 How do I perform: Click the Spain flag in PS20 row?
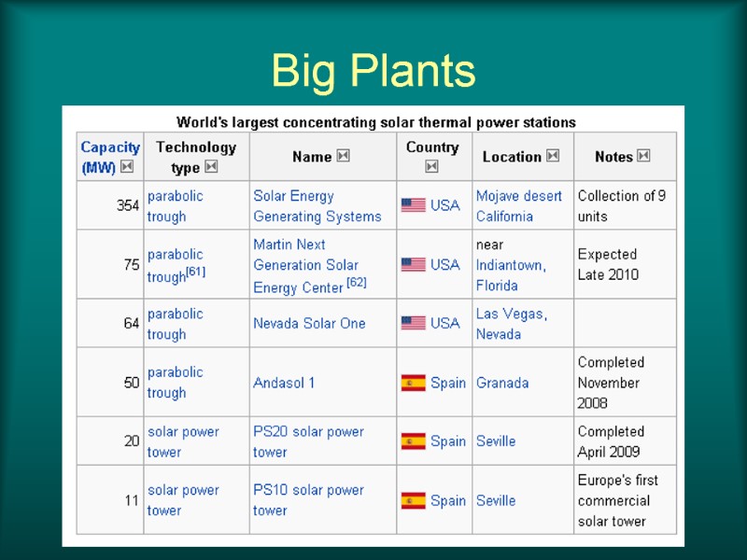(x=413, y=441)
